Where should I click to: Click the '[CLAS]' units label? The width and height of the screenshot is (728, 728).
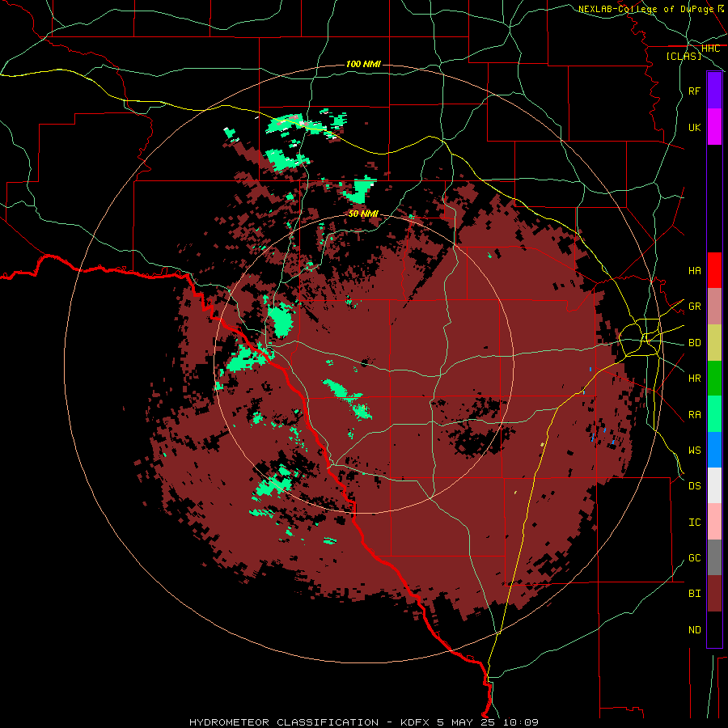(684, 56)
